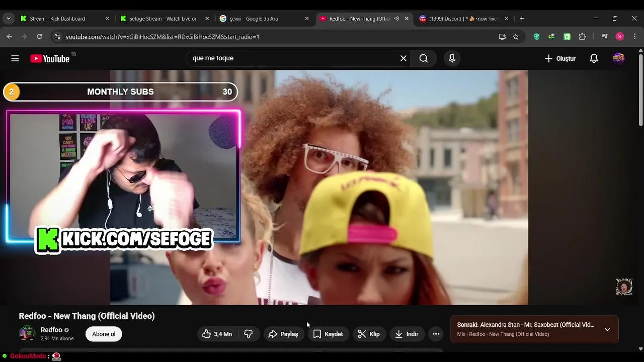This screenshot has width=644, height=362.
Task: Mute the Redfoo tab audio
Action: (x=396, y=19)
